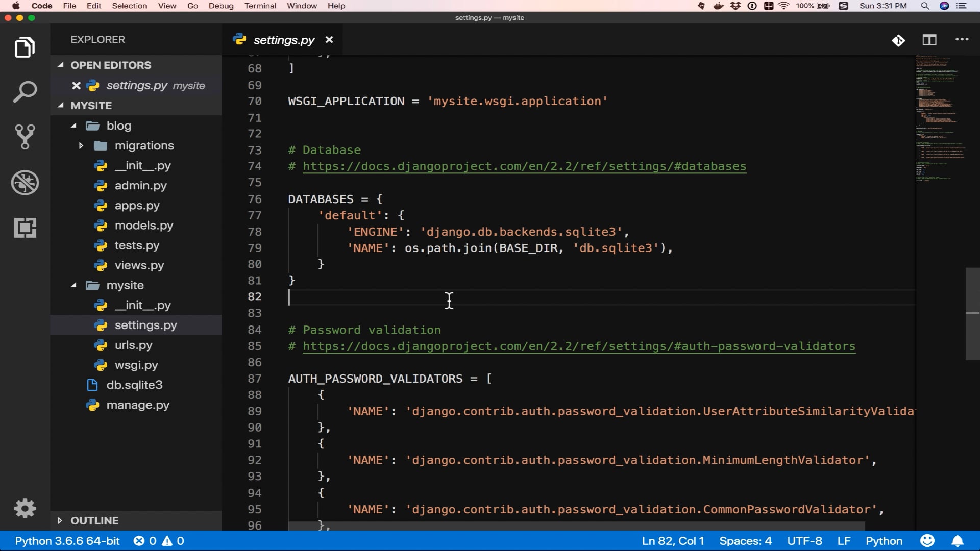Close the settings.py editor tab
This screenshot has width=980, height=551.
pyautogui.click(x=329, y=40)
